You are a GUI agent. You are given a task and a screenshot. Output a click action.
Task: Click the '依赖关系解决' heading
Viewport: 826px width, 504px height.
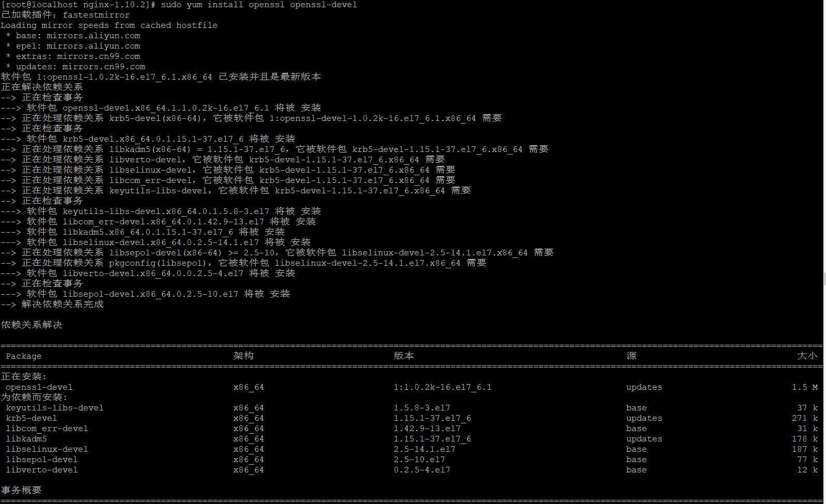32,325
